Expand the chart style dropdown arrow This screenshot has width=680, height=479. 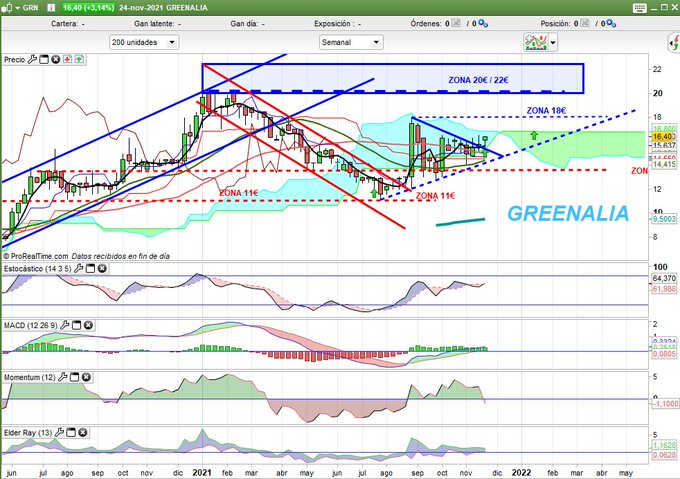(x=553, y=43)
